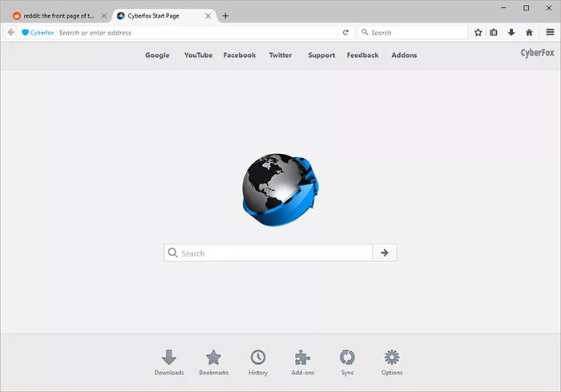
Task: Go to home page icon
Action: click(x=529, y=33)
